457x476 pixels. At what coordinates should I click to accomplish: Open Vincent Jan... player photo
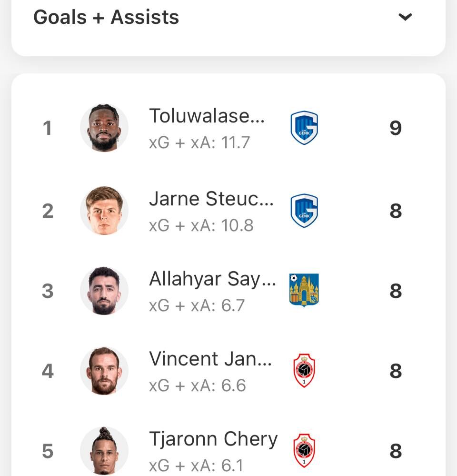(x=104, y=371)
